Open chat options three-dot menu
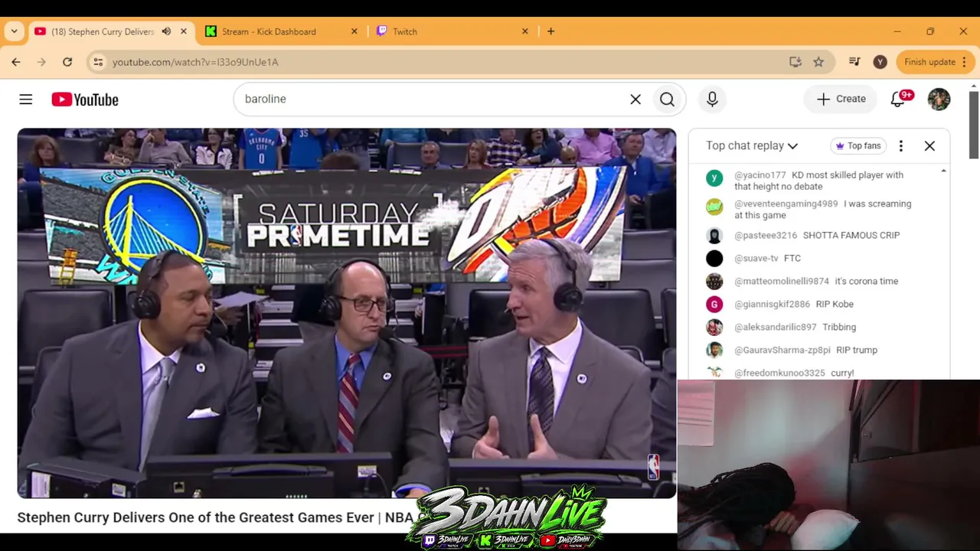Image resolution: width=980 pixels, height=551 pixels. pos(901,145)
